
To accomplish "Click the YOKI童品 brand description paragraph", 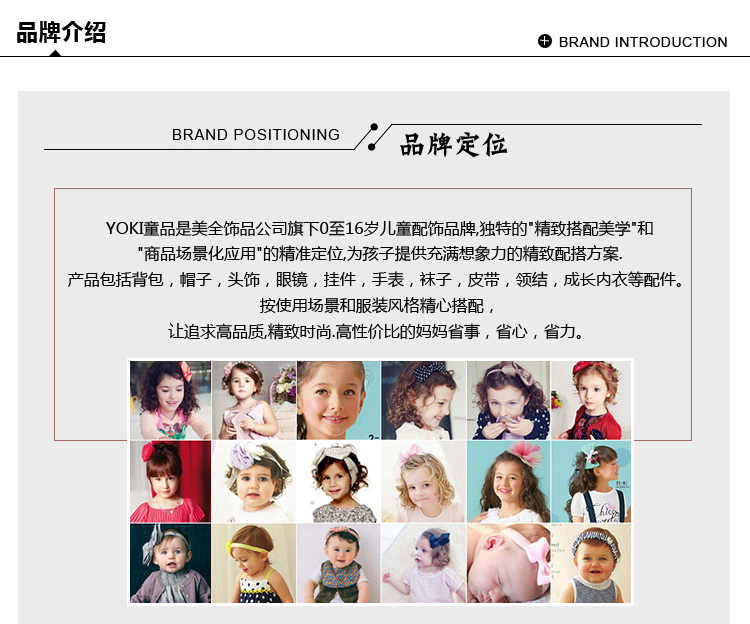I will pyautogui.click(x=375, y=280).
